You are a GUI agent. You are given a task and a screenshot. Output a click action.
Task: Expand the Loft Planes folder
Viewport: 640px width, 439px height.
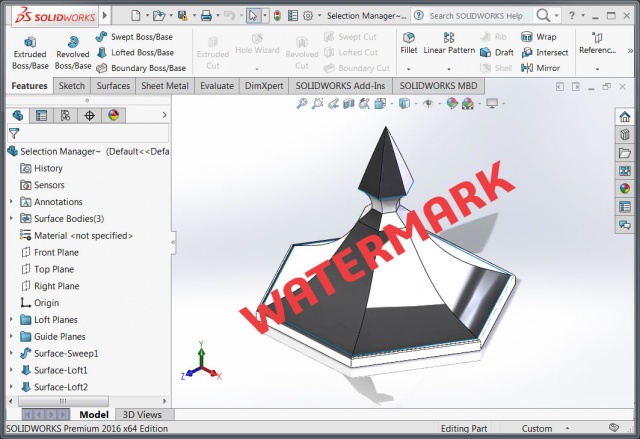(11, 319)
